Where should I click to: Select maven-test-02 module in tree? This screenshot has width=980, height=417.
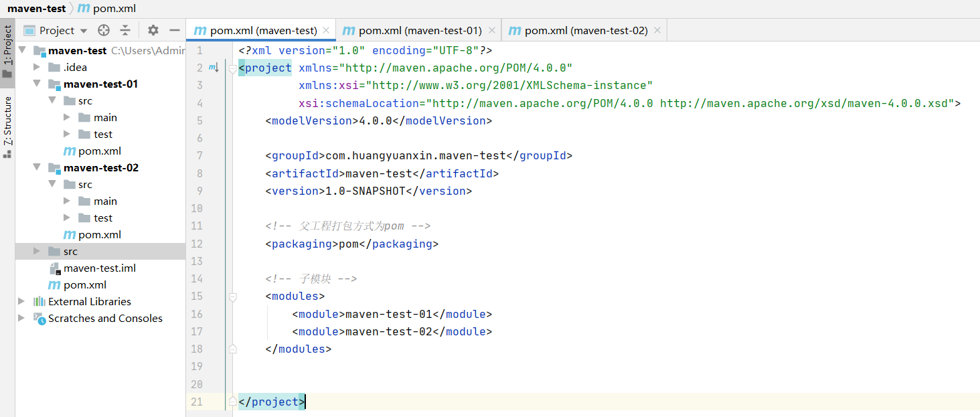pos(101,167)
